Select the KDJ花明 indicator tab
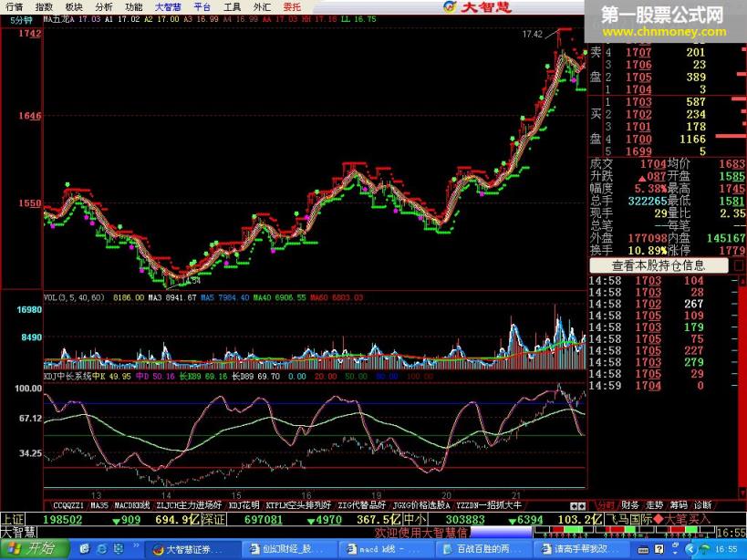The width and height of the screenshot is (747, 560). click(x=244, y=505)
